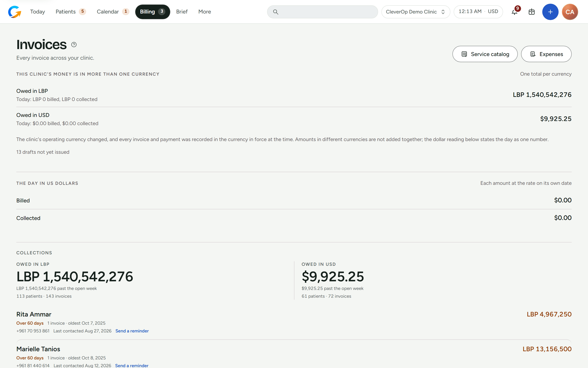The width and height of the screenshot is (588, 368).
Task: Expand the CleverOp Demo Clinic switcher
Action: (415, 12)
